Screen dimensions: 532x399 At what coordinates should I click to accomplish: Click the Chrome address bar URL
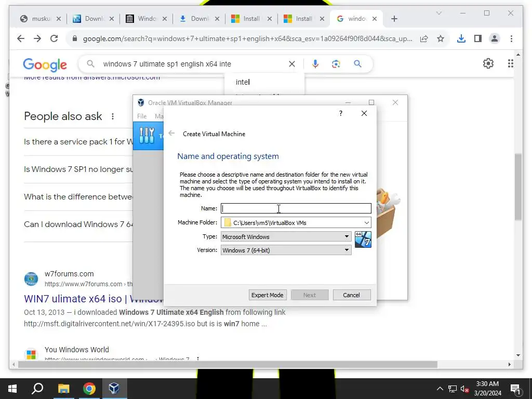coord(248,38)
